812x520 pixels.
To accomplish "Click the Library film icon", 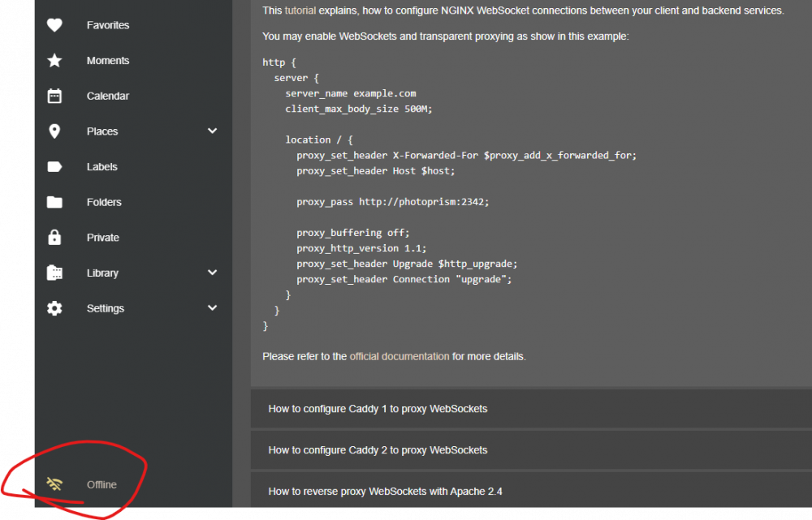I will pyautogui.click(x=54, y=273).
